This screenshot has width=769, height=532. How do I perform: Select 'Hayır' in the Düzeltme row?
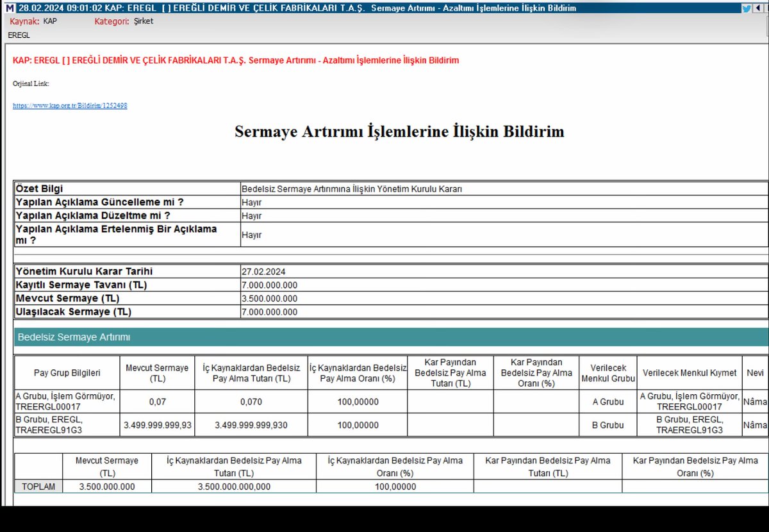(x=252, y=216)
